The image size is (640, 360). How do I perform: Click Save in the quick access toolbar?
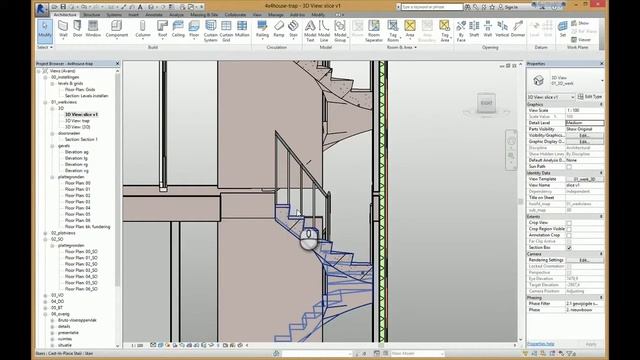[63, 7]
